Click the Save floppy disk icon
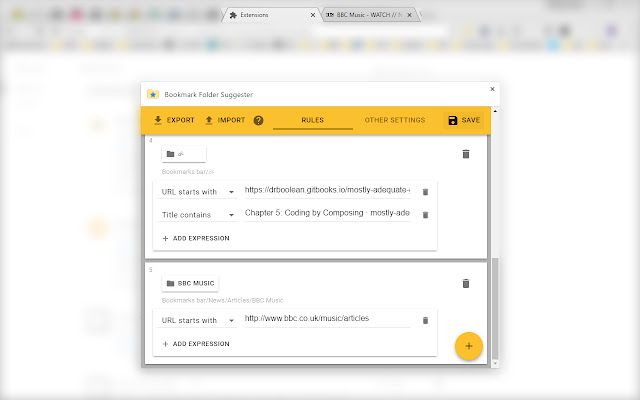This screenshot has height=400, width=640. click(453, 120)
